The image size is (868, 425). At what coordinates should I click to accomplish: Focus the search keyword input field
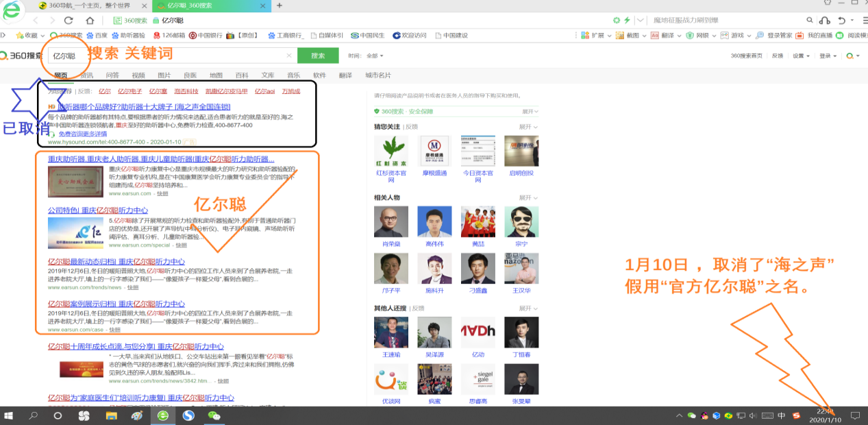coord(171,56)
